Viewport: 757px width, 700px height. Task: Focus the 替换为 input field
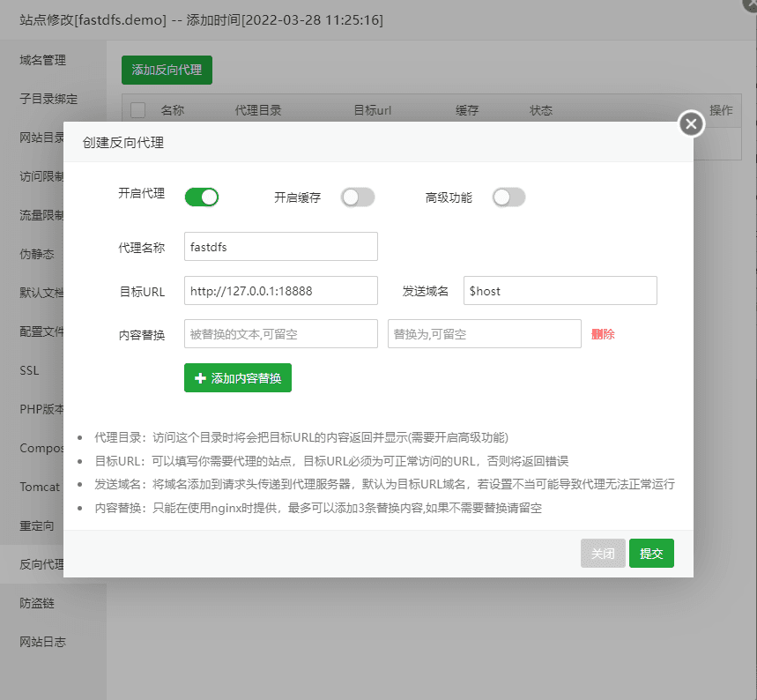(x=484, y=334)
